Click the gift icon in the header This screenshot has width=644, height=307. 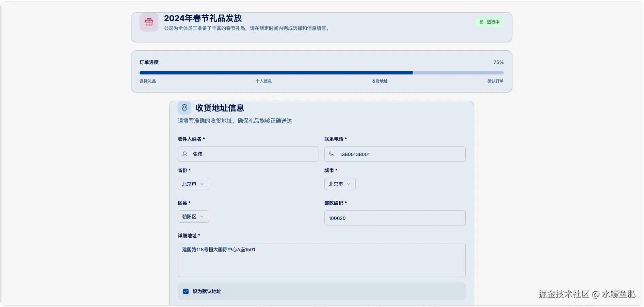149,22
